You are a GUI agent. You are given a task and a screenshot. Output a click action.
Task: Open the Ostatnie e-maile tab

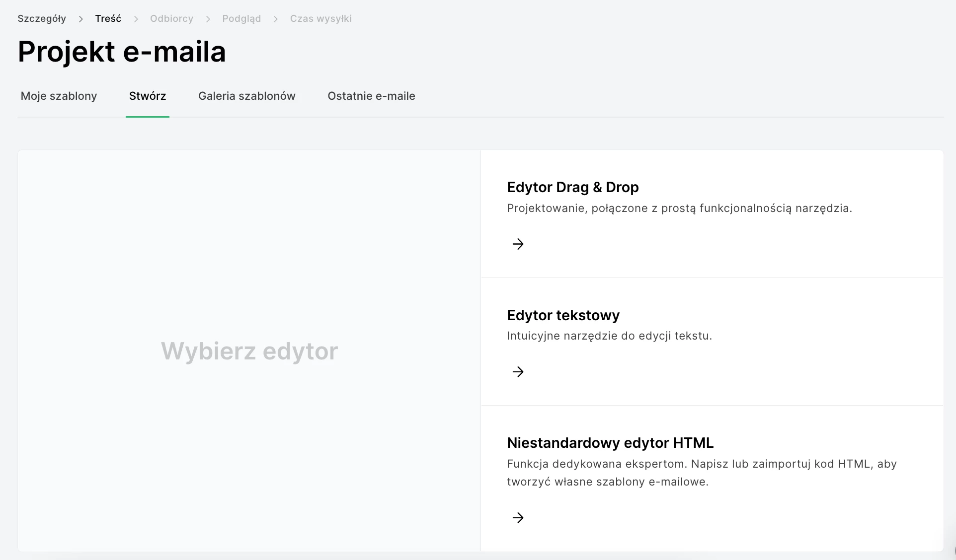371,96
